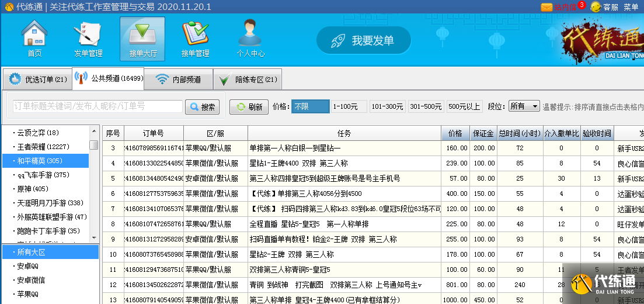Viewport: 644px width, 304px height.
Task: Refresh the order list with 刷新
Action: click(249, 107)
